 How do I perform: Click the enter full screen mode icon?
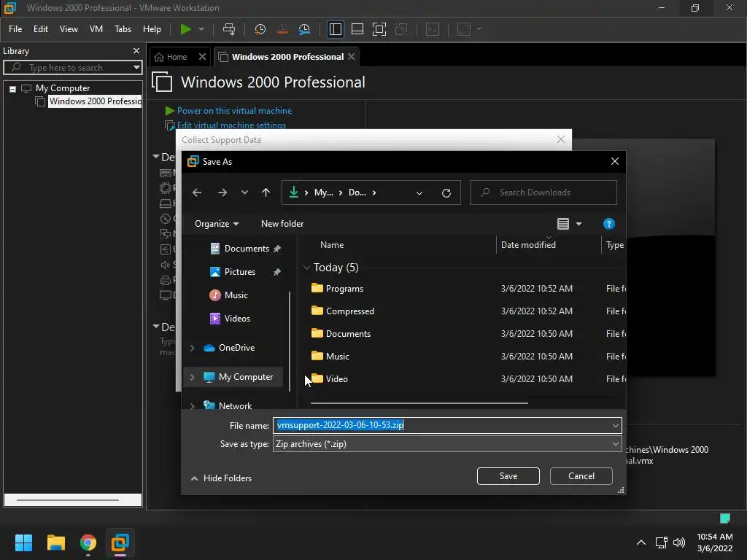379,29
